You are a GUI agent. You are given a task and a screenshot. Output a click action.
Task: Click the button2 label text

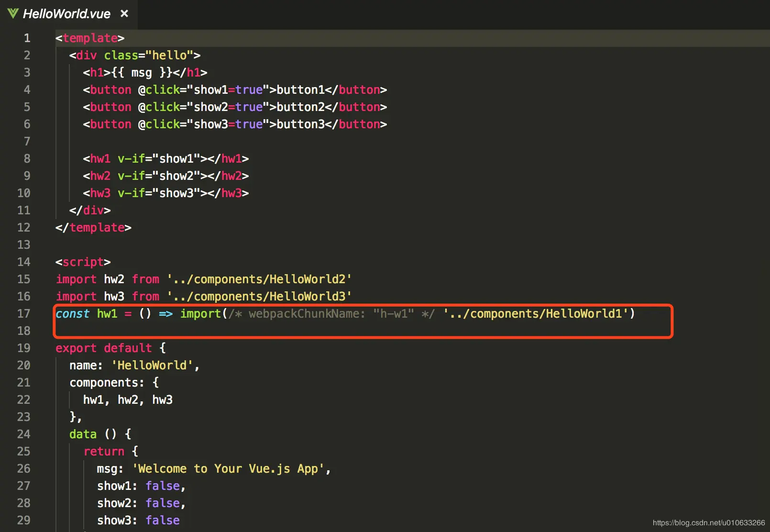tap(300, 107)
